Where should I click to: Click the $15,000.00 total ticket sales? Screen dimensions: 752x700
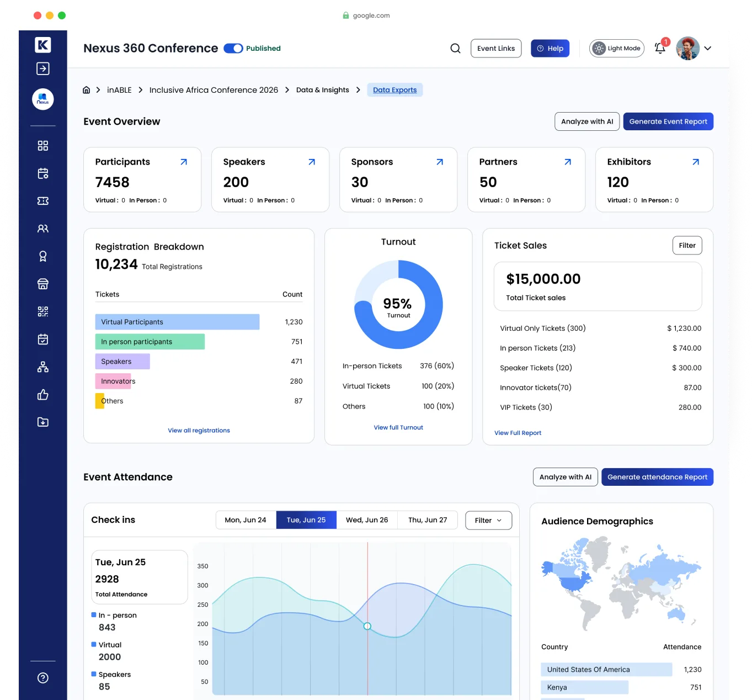tap(543, 279)
